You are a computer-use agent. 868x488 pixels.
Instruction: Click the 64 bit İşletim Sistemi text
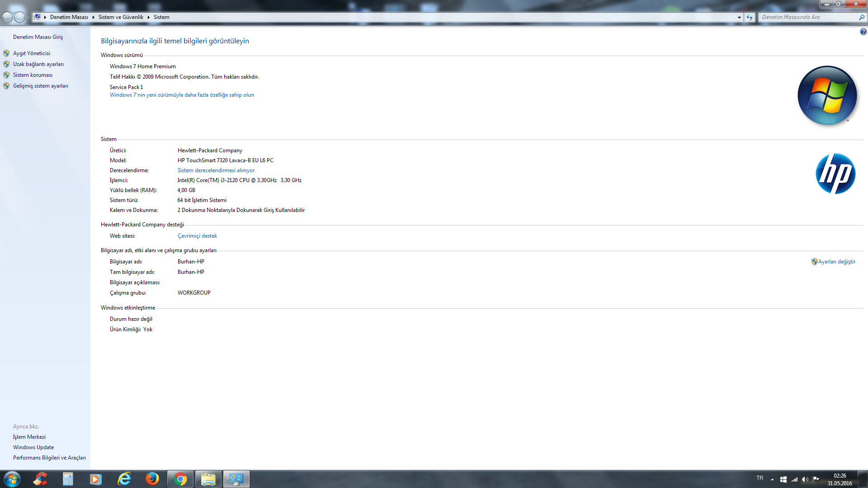click(202, 200)
